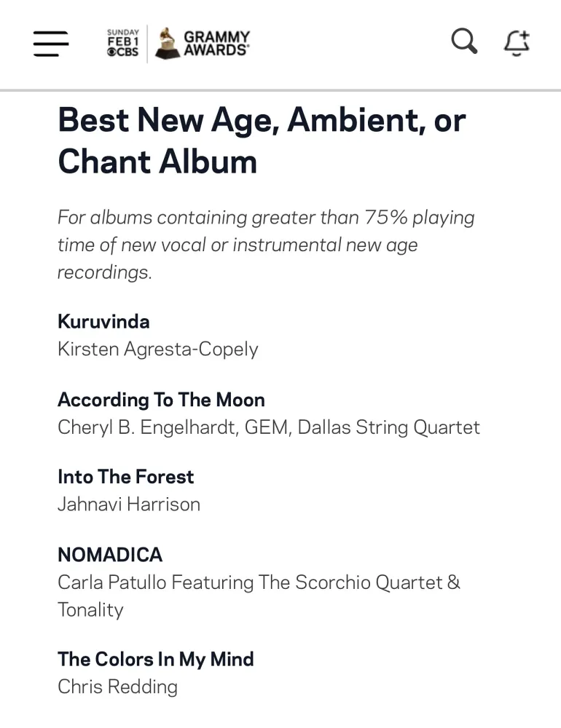Open Into The Forest album entry
Viewport: 561px width, 728px height.
point(125,477)
